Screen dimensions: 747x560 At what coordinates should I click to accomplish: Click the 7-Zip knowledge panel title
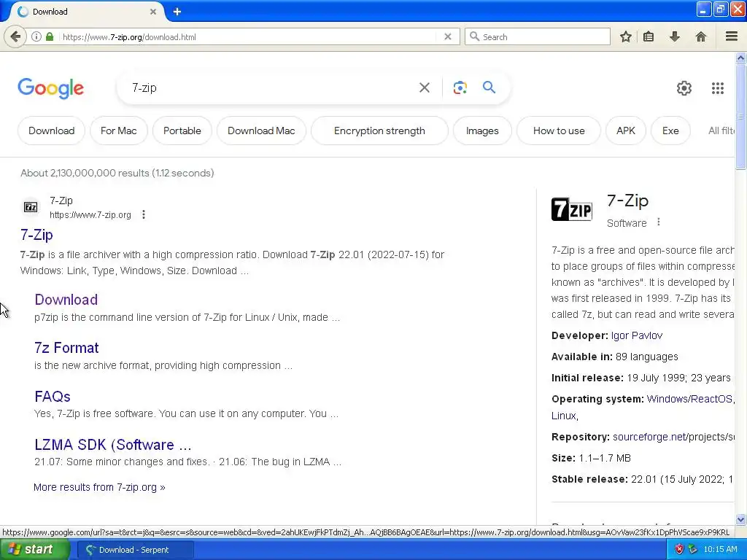tap(627, 201)
